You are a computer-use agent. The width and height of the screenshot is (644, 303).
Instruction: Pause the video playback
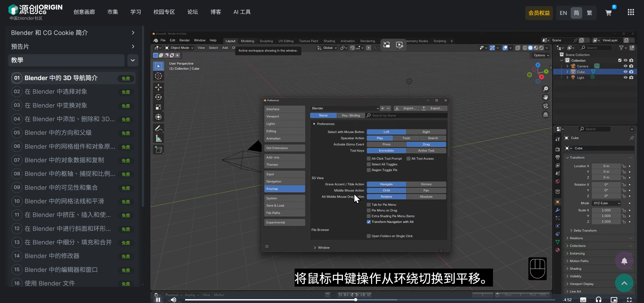[x=158, y=300]
